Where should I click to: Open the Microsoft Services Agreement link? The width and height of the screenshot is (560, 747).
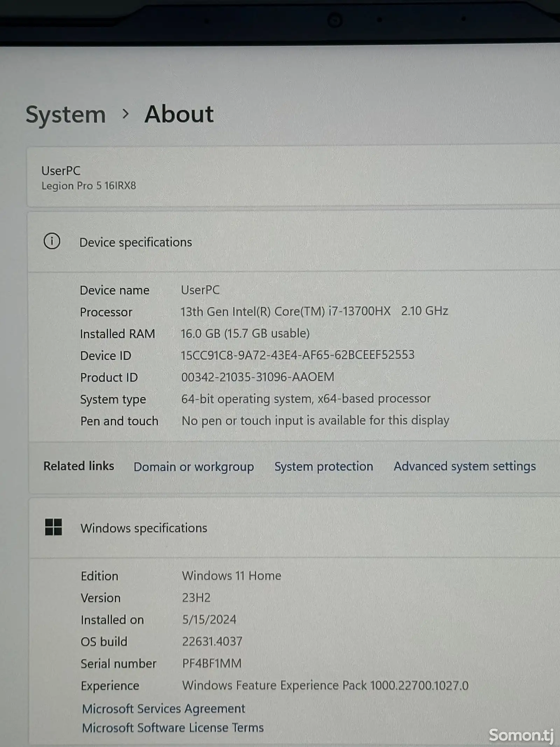pos(163,709)
